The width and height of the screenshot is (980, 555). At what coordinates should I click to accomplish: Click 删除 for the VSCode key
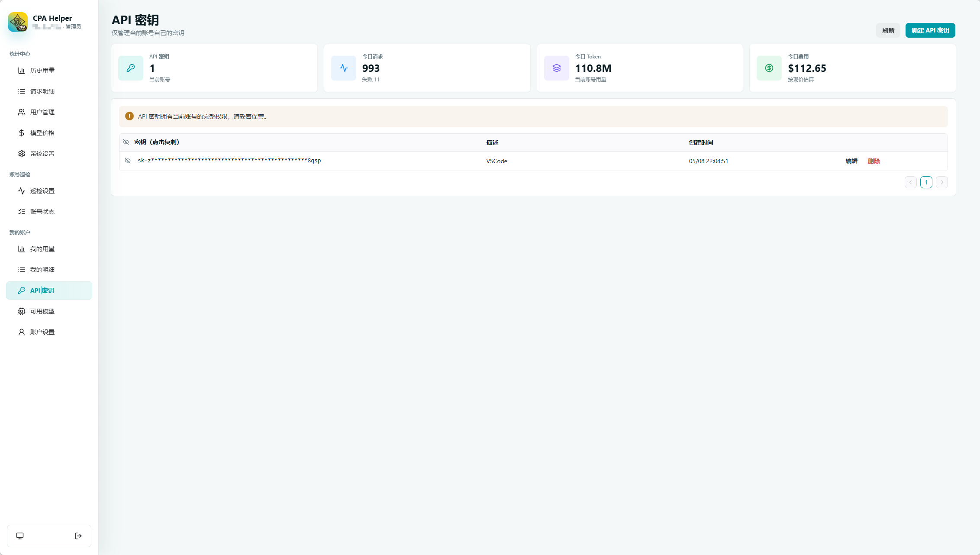[x=874, y=161]
